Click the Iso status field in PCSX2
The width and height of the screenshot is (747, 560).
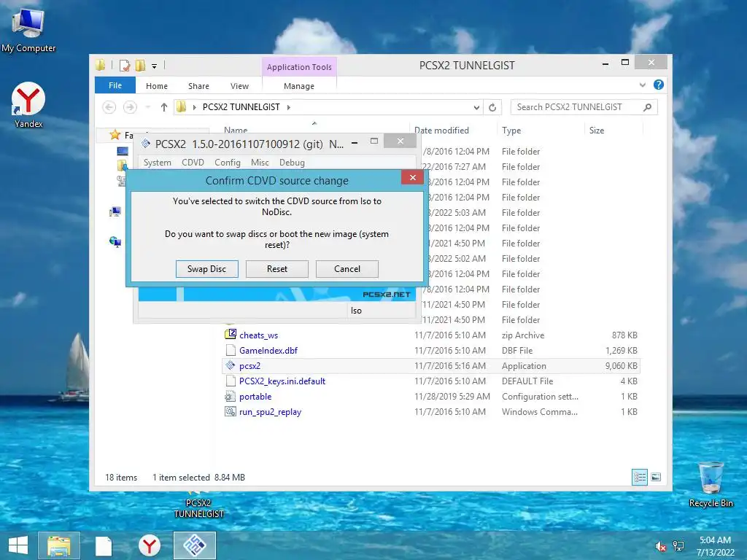click(381, 311)
